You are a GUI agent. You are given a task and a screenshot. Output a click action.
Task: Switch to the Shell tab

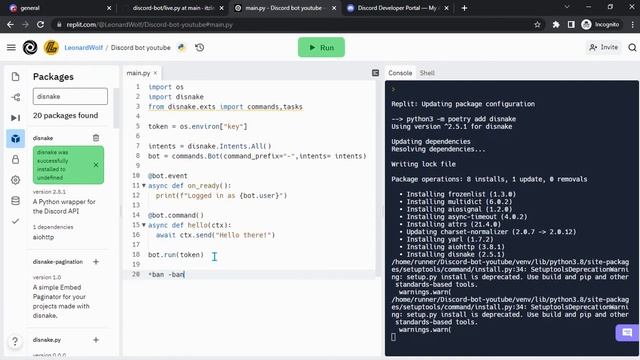[x=427, y=73]
